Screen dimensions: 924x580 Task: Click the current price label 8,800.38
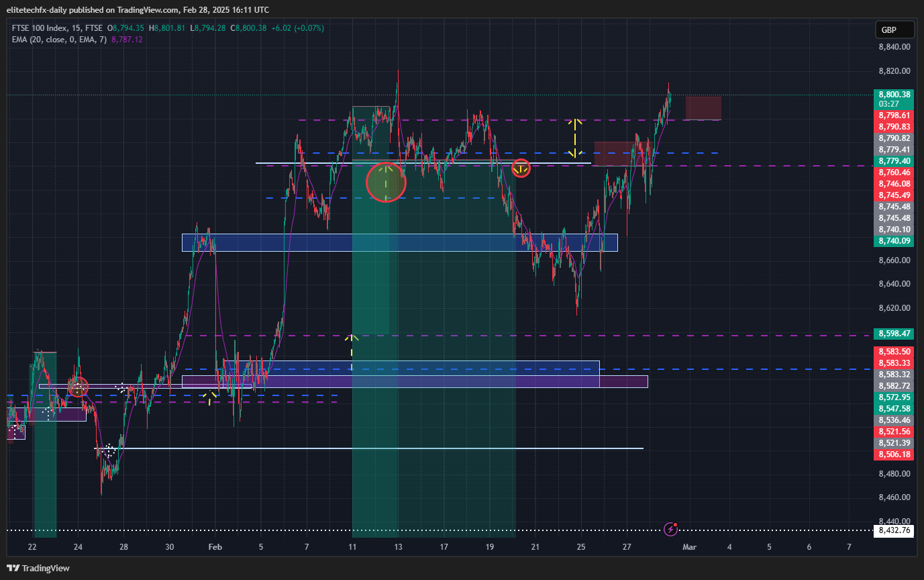[x=894, y=95]
